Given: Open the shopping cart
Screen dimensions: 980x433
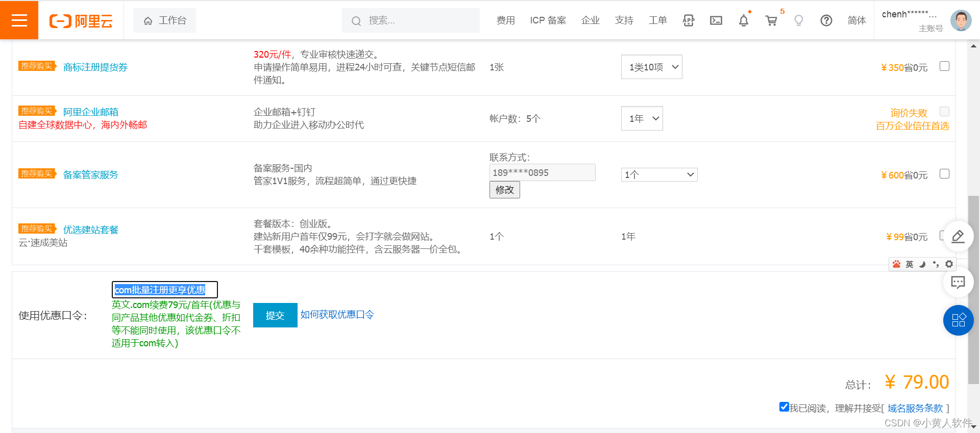Looking at the screenshot, I should tap(771, 20).
